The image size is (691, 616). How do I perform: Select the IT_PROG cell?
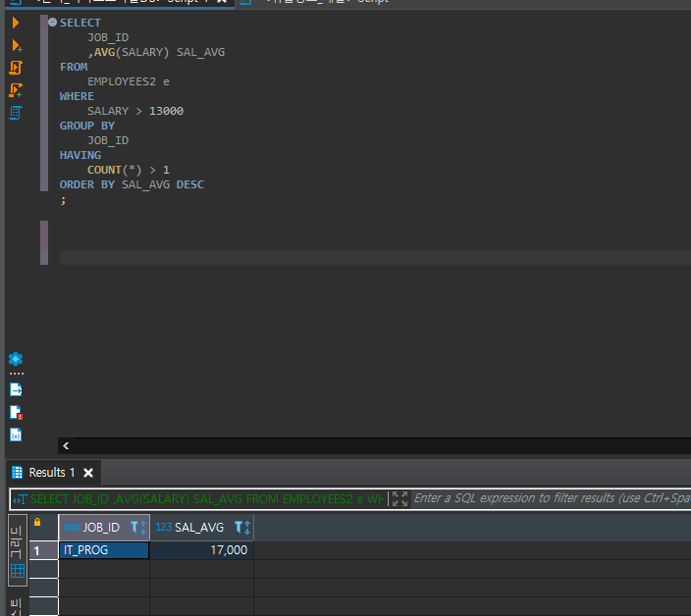tap(104, 550)
